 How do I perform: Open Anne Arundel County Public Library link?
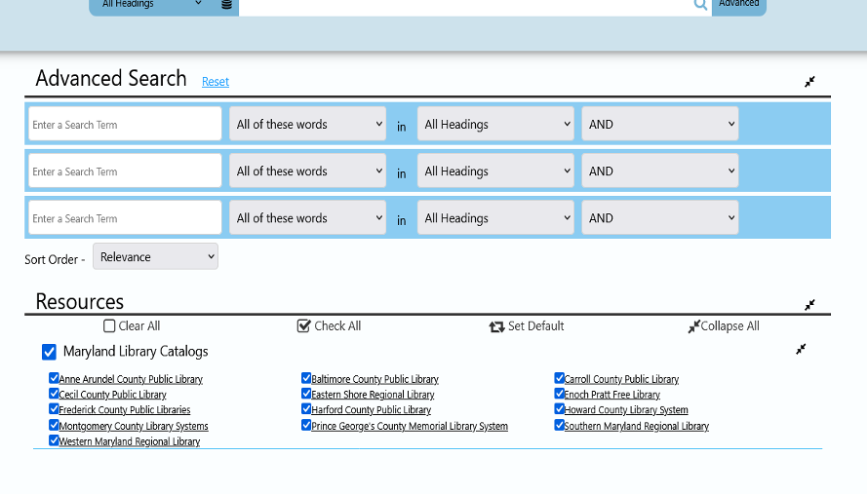[131, 379]
